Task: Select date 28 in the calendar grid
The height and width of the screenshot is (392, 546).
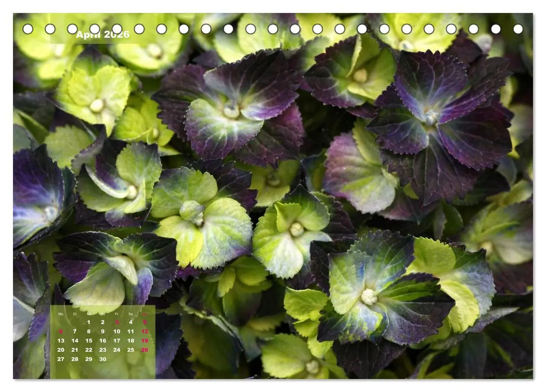Action: point(75,359)
